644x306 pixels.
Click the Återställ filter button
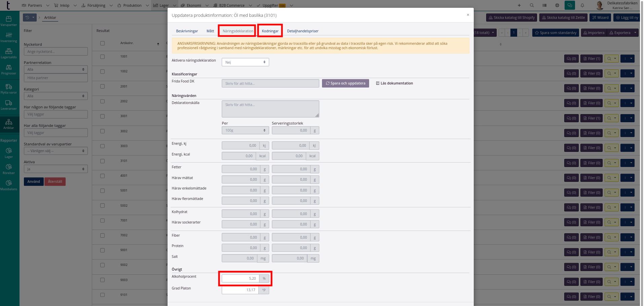pos(55,181)
